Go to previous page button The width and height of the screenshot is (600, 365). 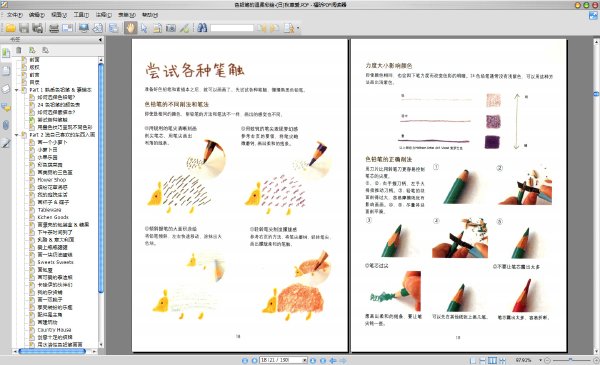tap(254, 360)
